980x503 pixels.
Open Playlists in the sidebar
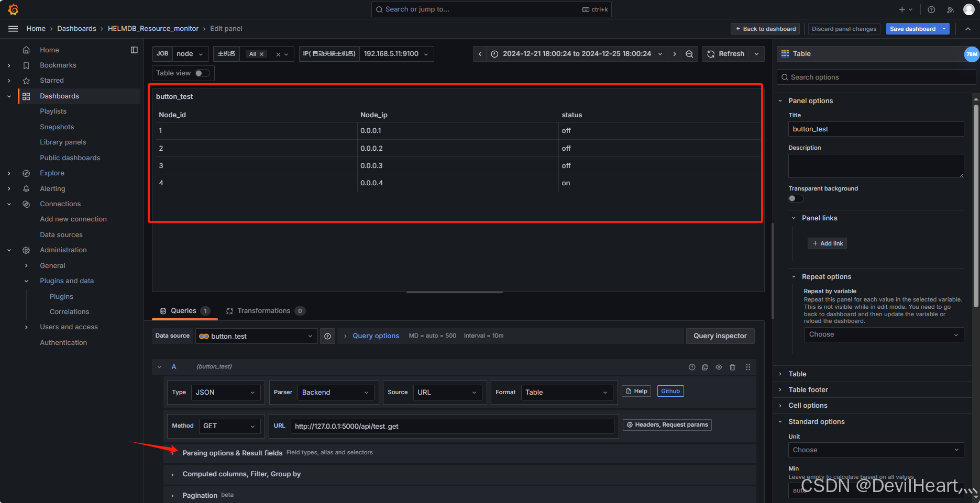point(53,111)
